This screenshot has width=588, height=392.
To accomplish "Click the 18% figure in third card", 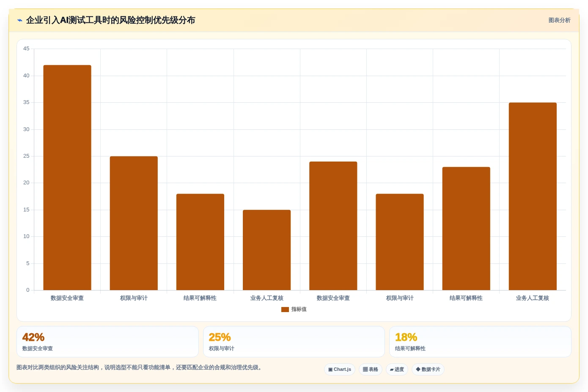I will click(x=406, y=337).
